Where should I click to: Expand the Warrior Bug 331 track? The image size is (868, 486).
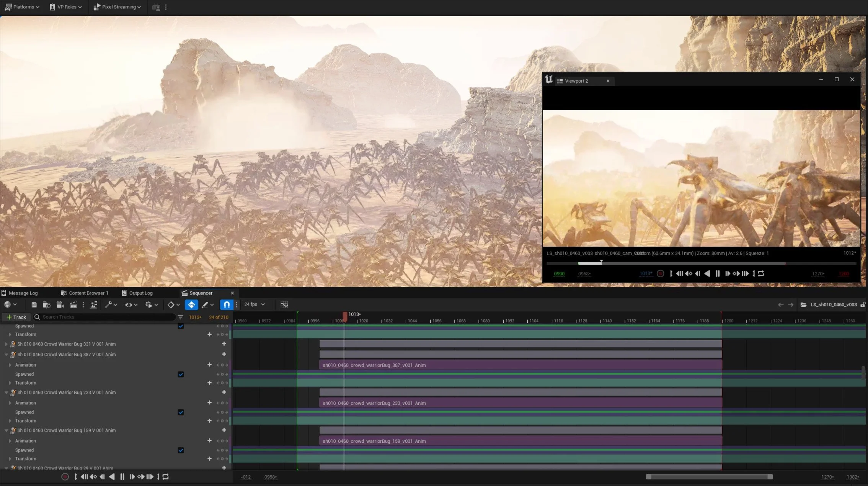click(x=6, y=344)
